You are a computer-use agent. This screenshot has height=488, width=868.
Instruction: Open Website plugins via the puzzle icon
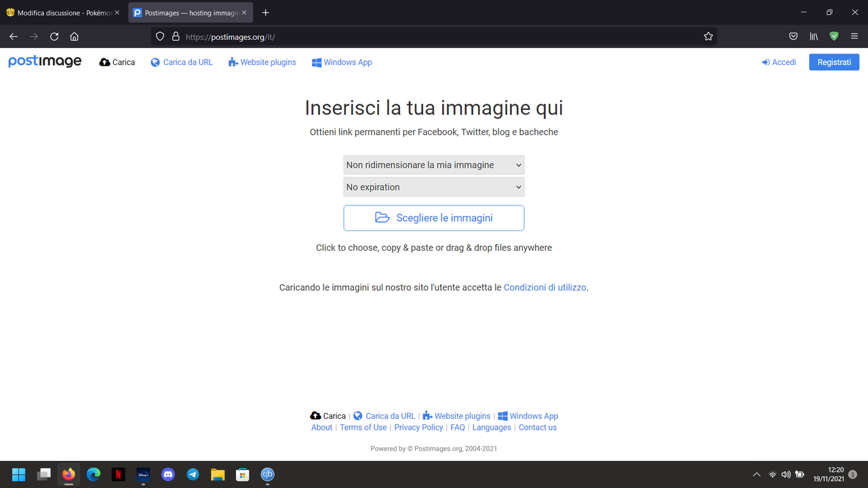click(x=233, y=62)
